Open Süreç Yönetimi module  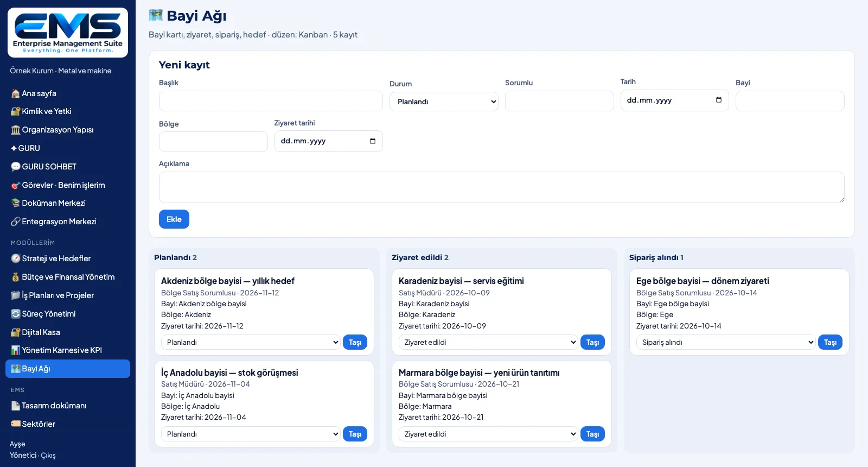[x=68, y=314]
